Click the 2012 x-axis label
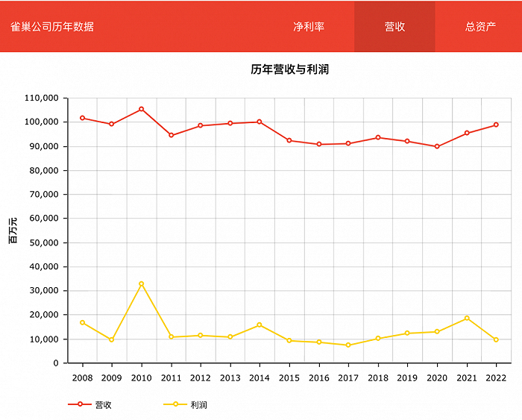 point(201,378)
